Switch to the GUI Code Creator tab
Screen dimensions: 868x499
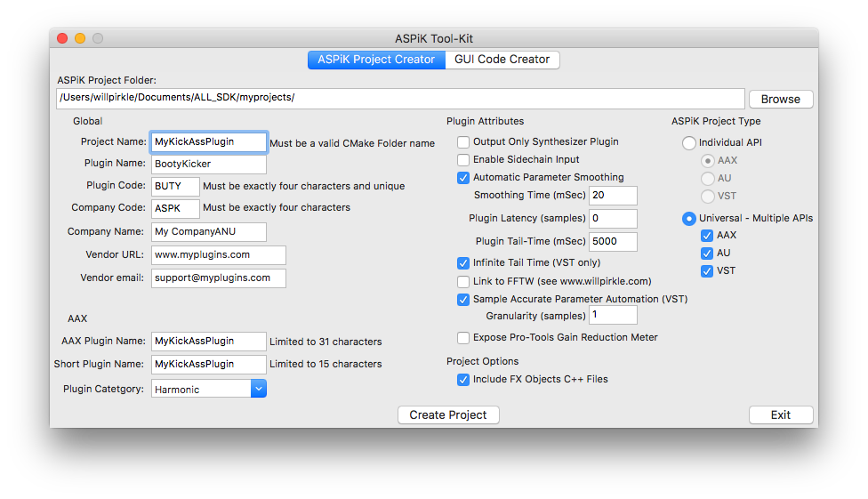[x=502, y=60]
